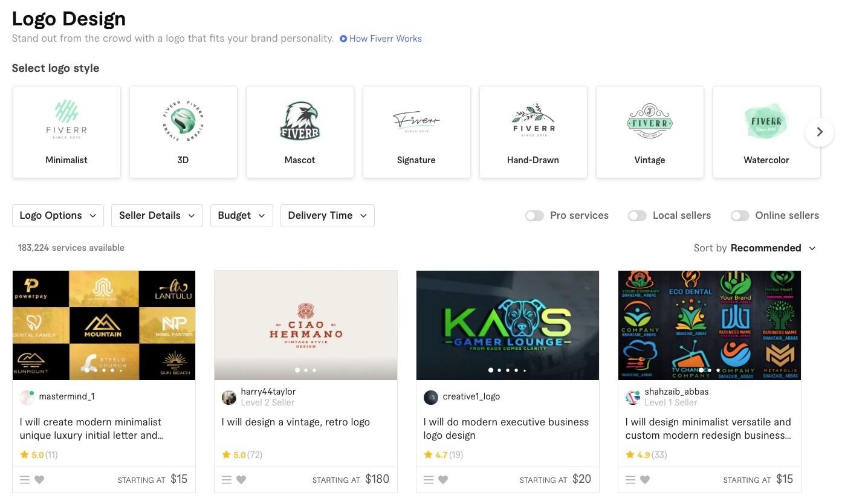
Task: Open the How Fiverr Works link
Action: tap(385, 39)
